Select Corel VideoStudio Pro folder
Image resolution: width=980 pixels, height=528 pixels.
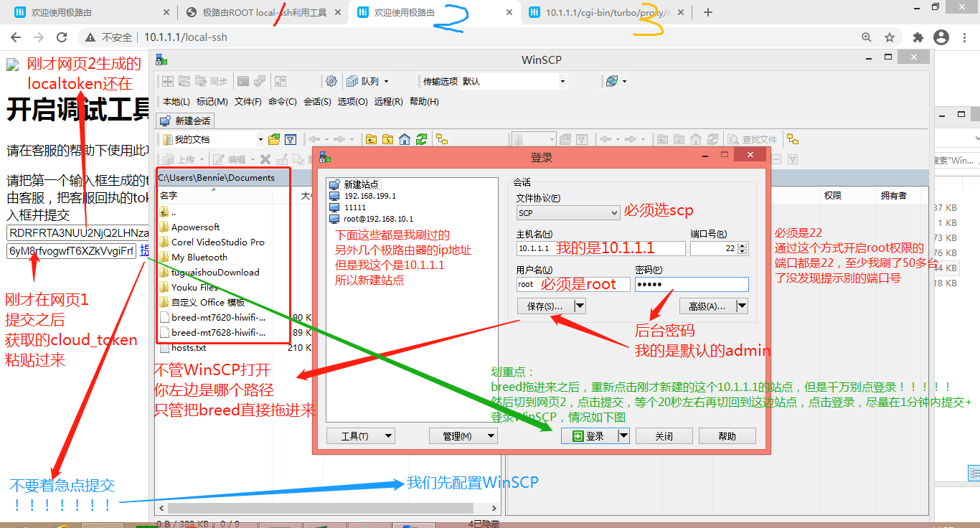[212, 242]
